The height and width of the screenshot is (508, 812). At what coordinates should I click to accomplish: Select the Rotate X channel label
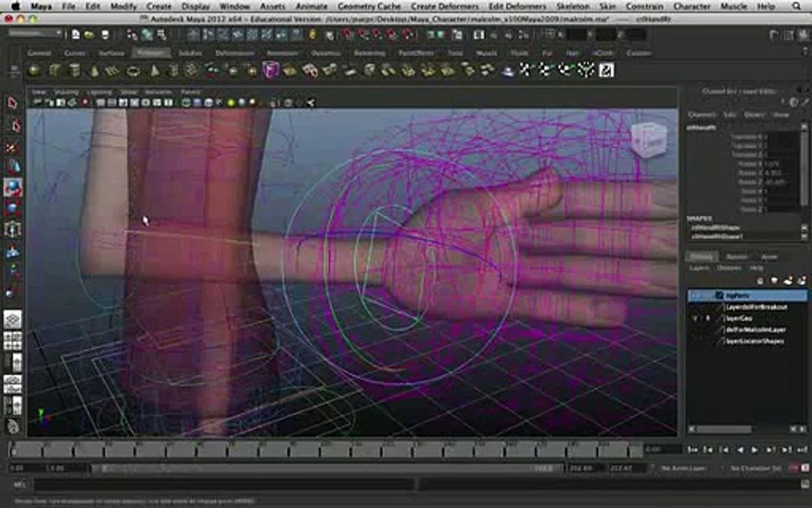click(751, 164)
